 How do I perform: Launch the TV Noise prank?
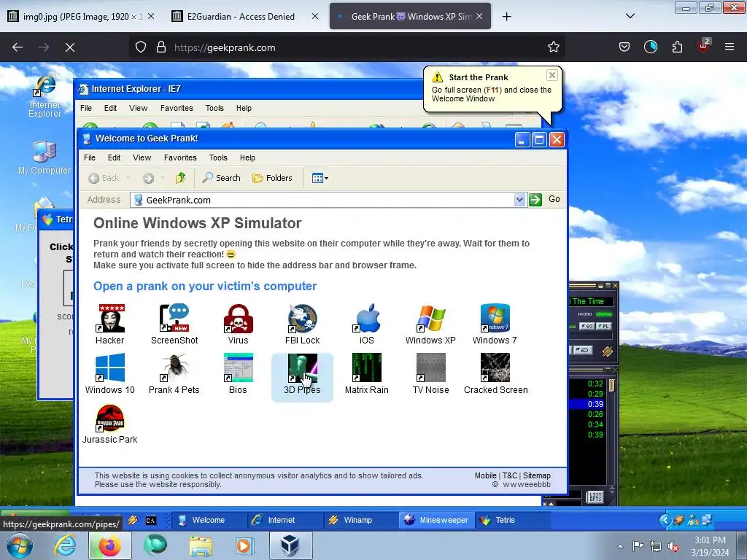click(x=430, y=374)
